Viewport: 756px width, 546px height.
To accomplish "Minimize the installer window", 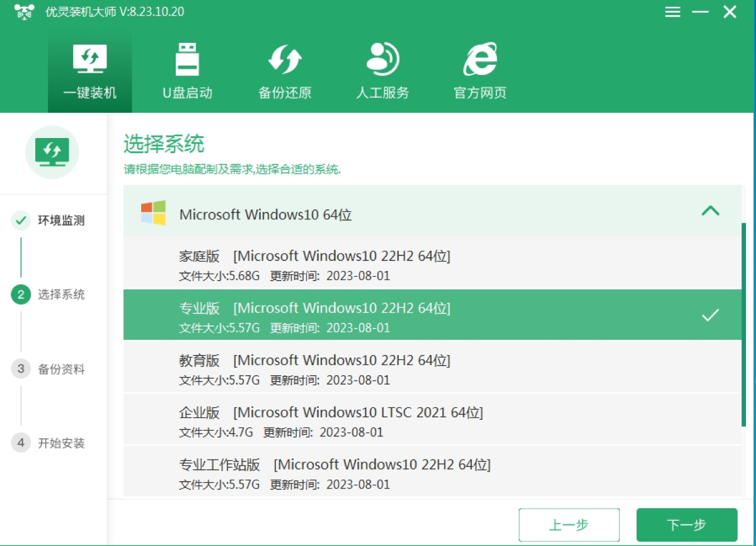I will 701,12.
